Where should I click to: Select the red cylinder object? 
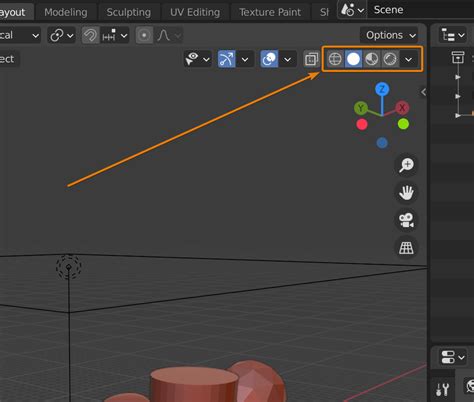tap(194, 385)
